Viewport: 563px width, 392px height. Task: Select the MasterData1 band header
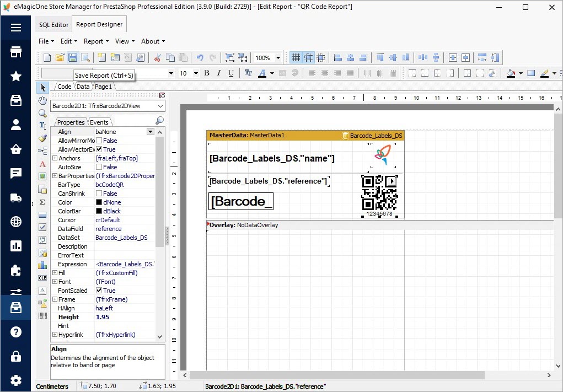point(305,135)
